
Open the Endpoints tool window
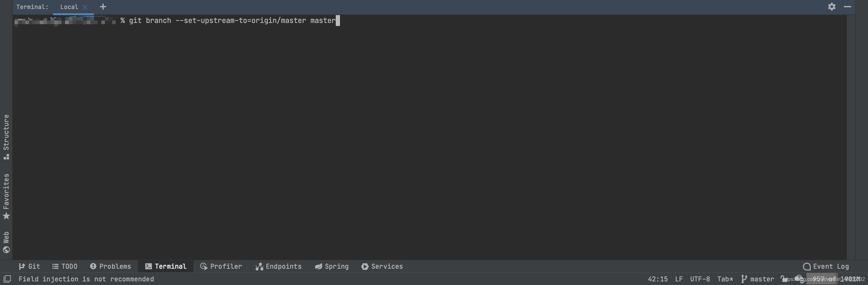point(278,266)
